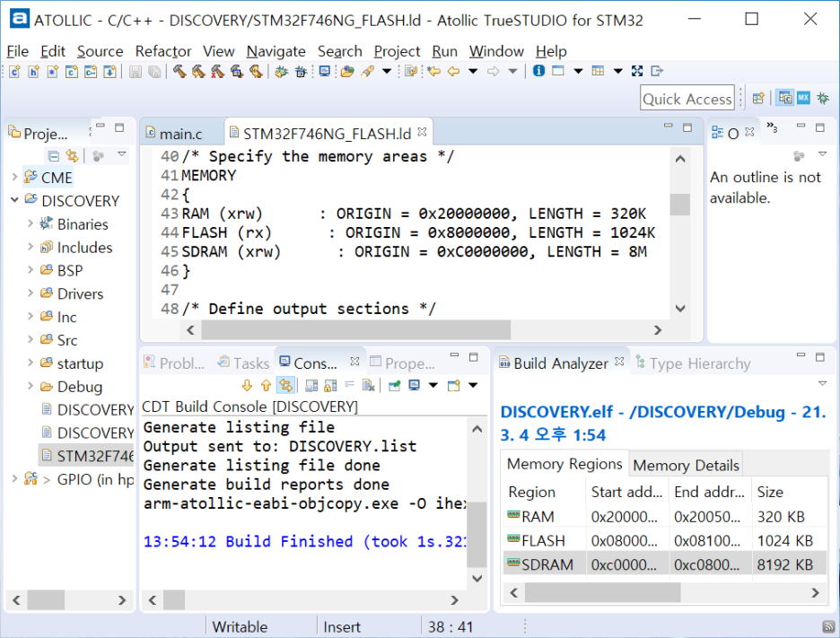Click the Build (hammer) toolbar icon
The height and width of the screenshot is (638, 840).
point(179,71)
